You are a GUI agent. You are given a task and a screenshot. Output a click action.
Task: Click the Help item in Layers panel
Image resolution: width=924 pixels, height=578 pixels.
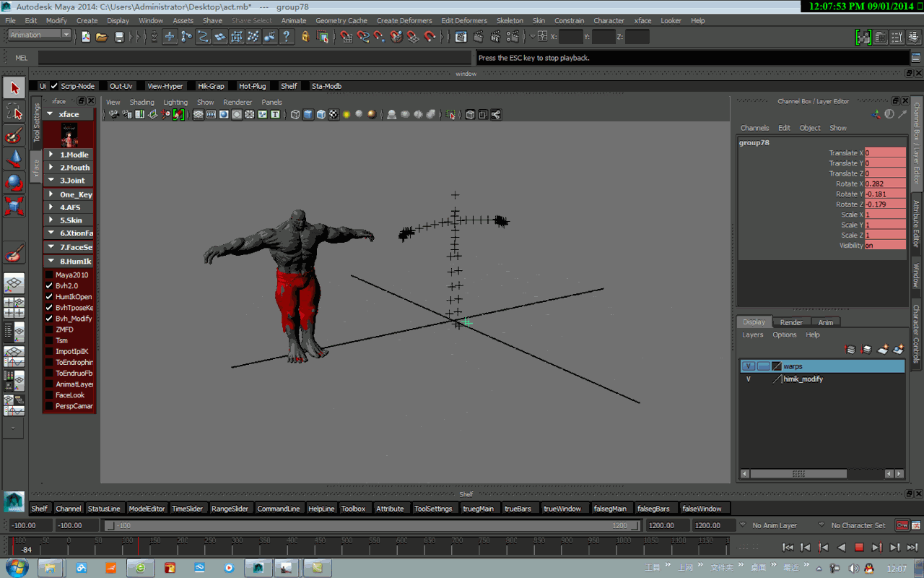[813, 335]
